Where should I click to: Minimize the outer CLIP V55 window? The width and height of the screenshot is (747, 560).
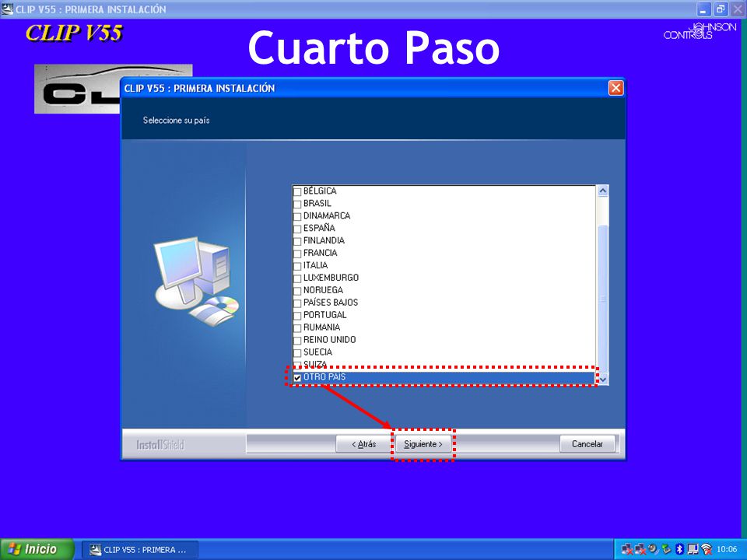703,9
